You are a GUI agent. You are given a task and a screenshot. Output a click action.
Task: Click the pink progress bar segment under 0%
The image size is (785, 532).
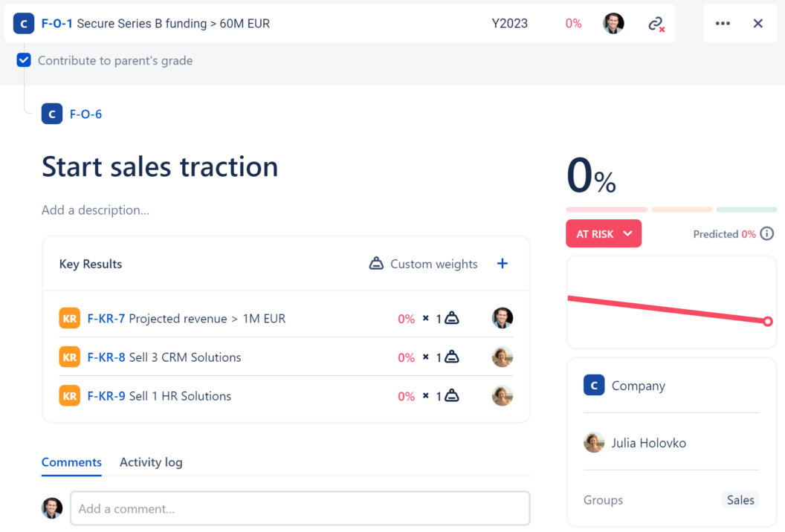pyautogui.click(x=606, y=210)
